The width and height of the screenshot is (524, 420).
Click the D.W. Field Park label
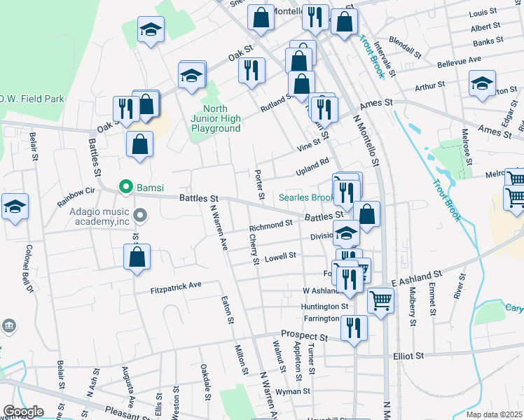tap(32, 99)
